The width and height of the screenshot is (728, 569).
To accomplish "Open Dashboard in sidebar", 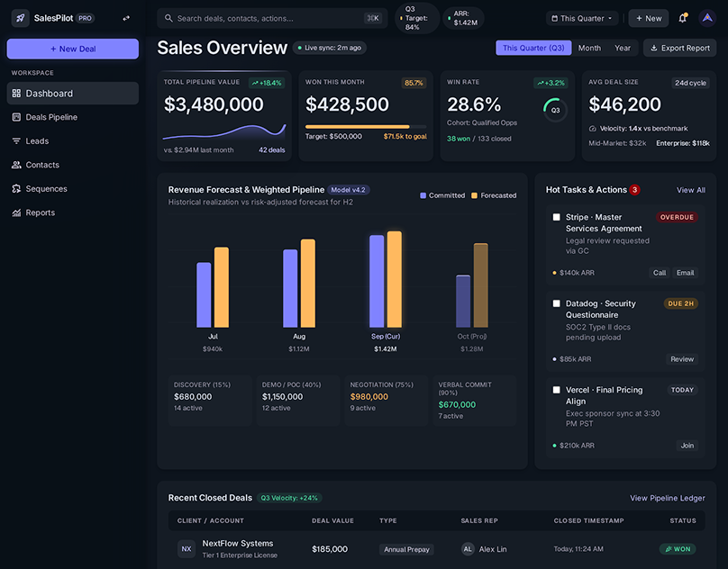I will (x=73, y=94).
